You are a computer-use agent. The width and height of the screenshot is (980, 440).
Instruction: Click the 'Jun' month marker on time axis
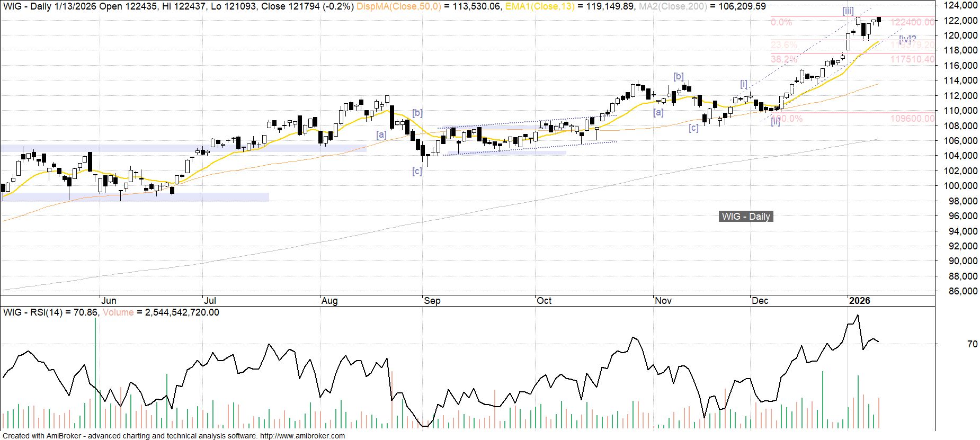[x=109, y=301]
